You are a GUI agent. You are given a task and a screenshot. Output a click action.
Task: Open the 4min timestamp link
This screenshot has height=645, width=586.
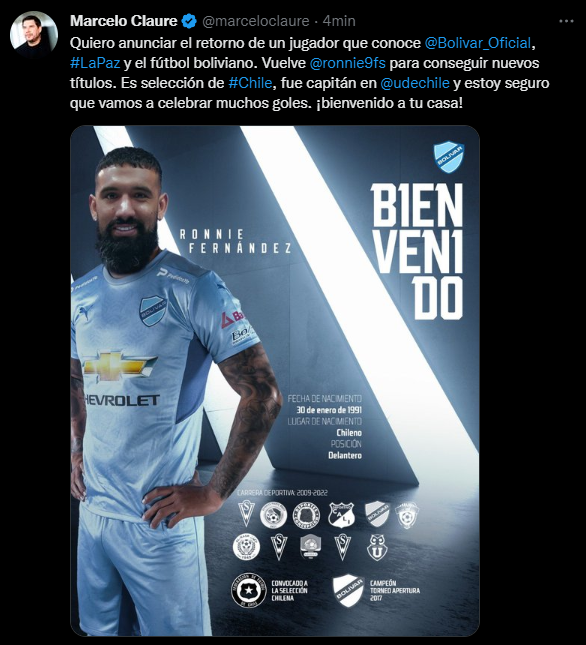(x=339, y=21)
